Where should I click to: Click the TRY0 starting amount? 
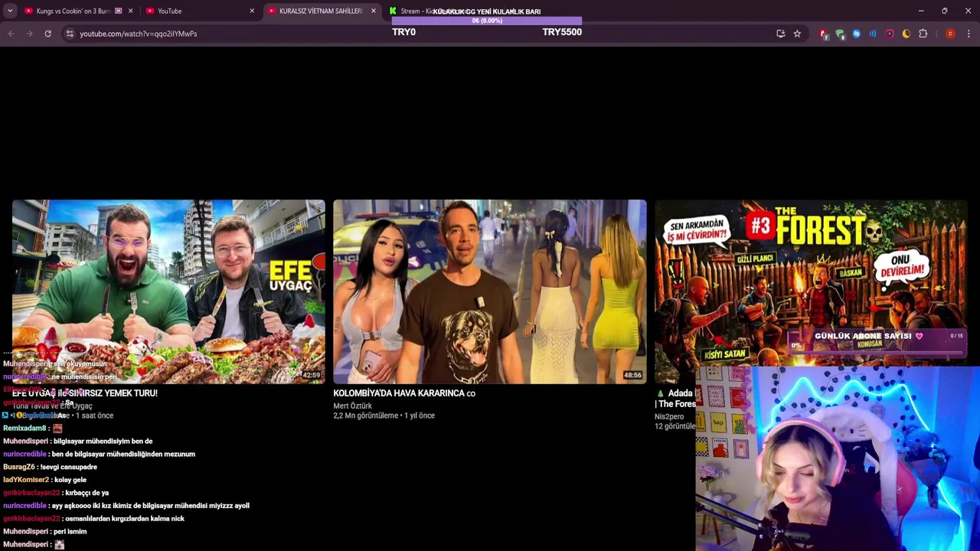tap(403, 32)
